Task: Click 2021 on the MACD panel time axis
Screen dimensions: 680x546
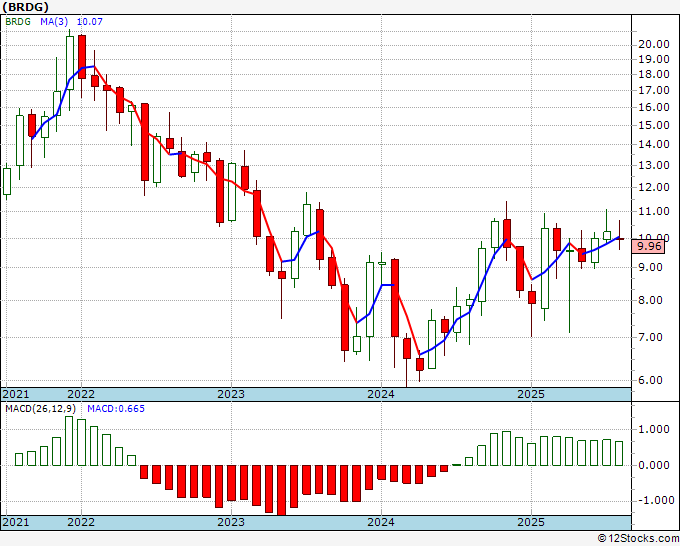Action: click(16, 522)
